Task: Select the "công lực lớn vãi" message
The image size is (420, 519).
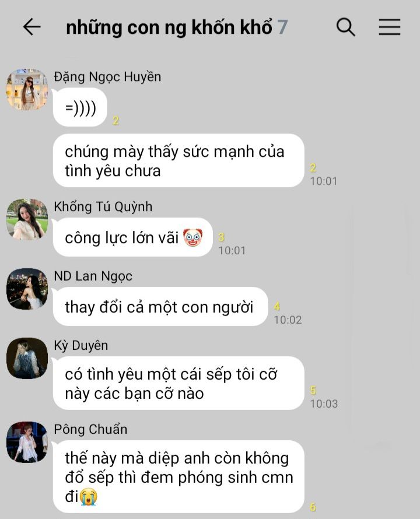Action: coord(133,237)
